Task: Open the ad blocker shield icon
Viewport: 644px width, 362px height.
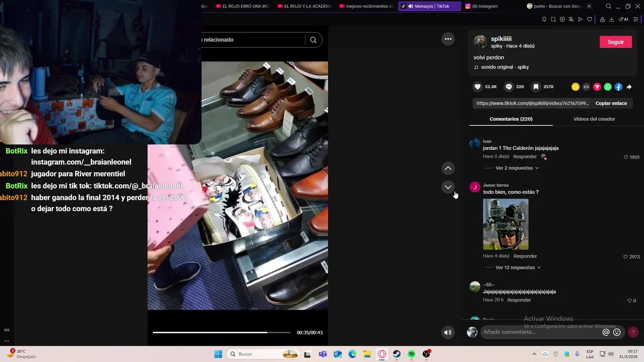Action: coord(562,20)
